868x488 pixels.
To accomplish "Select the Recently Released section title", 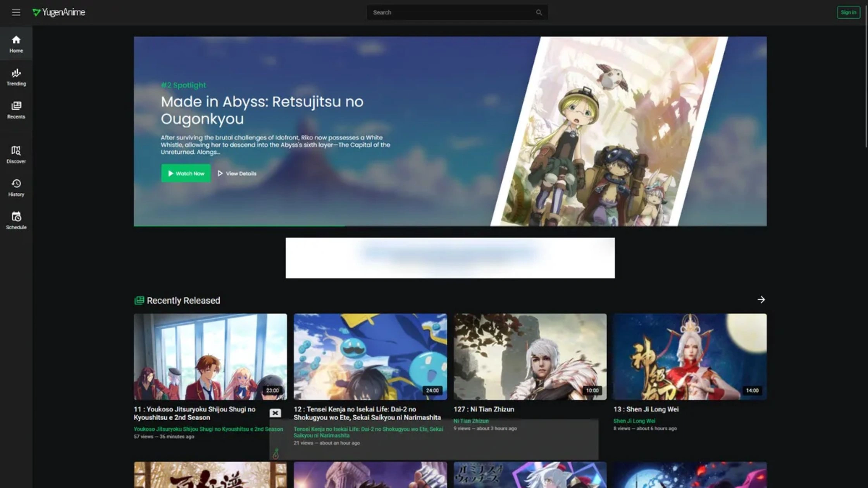I will pos(183,300).
